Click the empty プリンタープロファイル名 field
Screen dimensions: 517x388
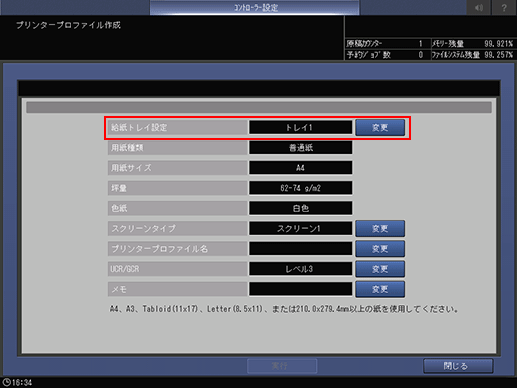[301, 249]
